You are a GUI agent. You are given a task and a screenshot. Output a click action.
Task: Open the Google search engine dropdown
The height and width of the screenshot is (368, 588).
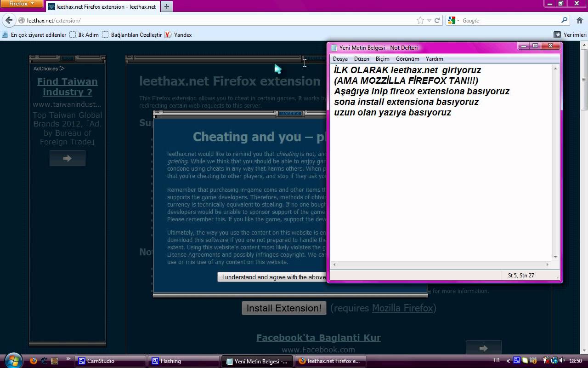tap(453, 20)
